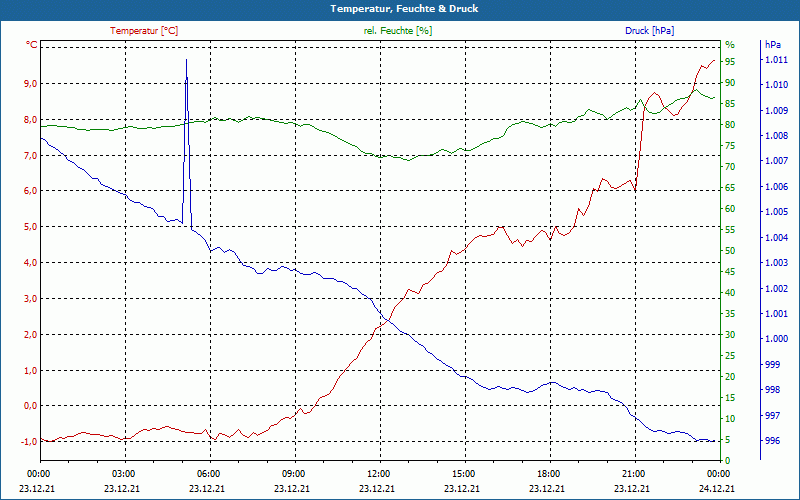Viewport: 800px width, 500px height.
Task: Click the '1.004' pressure axis value
Action: pos(777,237)
